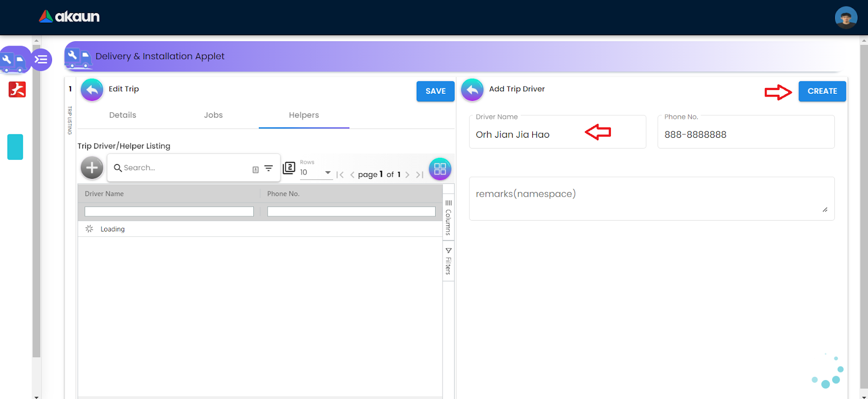Viewport: 868px width, 399px height.
Task: Go to the last page of the listing
Action: [419, 175]
